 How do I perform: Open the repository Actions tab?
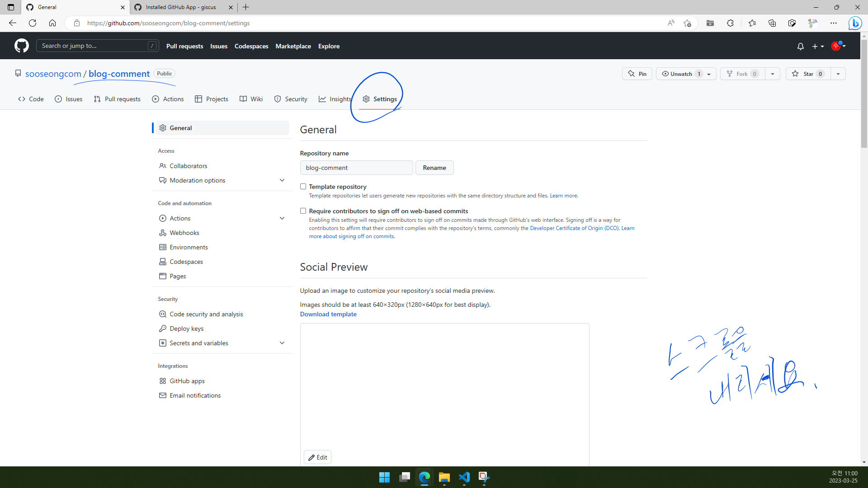(168, 99)
